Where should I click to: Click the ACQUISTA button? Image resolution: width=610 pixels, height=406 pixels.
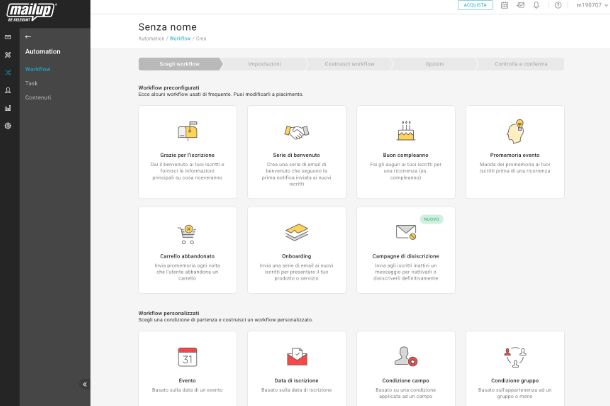[475, 5]
